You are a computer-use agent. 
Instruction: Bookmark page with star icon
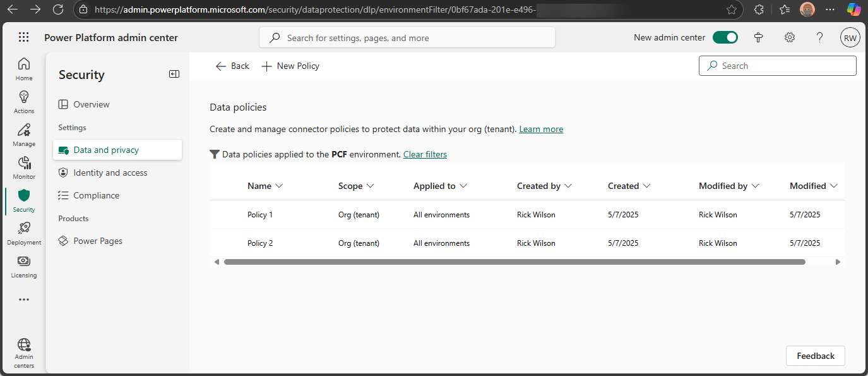coord(732,9)
